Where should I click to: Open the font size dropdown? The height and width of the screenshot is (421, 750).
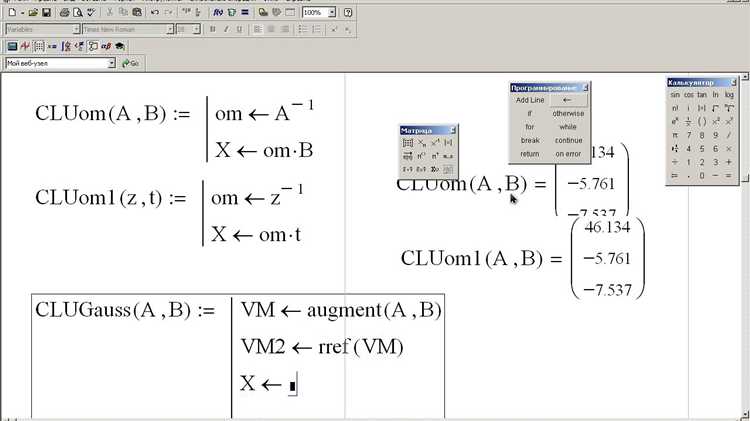196,29
